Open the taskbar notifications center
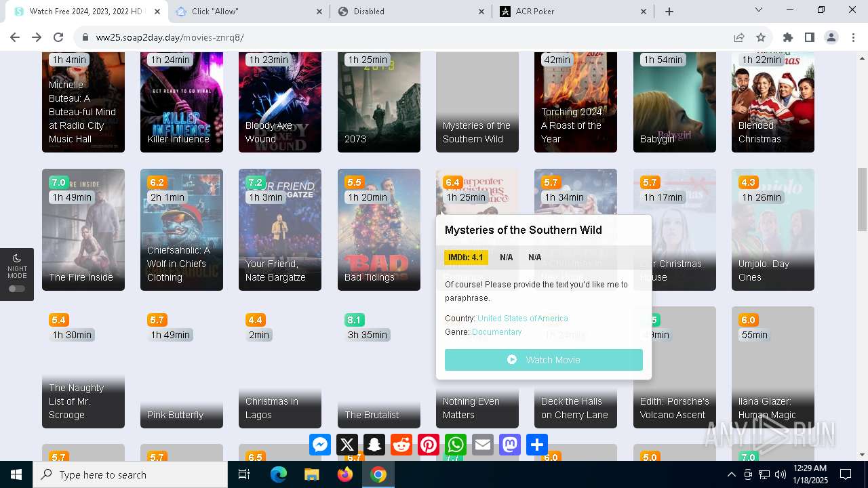868x488 pixels. [846, 474]
